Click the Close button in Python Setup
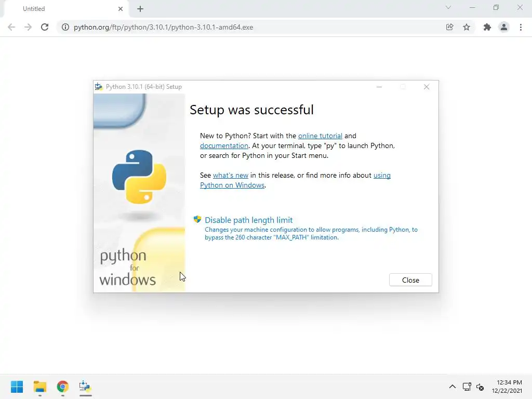 click(410, 280)
